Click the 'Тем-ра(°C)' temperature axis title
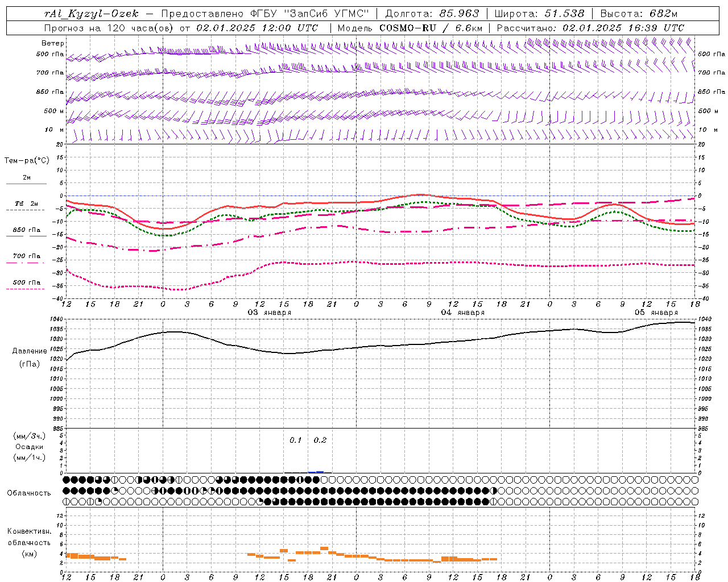Image resolution: width=728 pixels, height=582 pixels. coord(27,161)
